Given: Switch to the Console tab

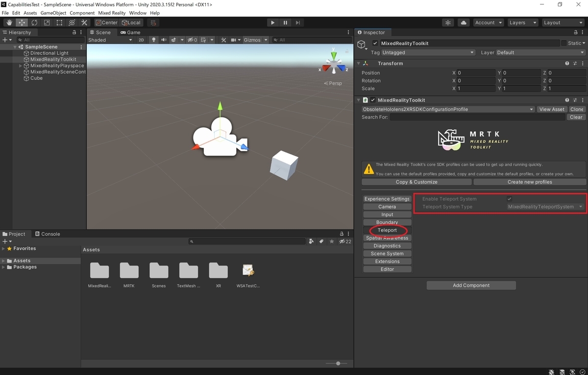Looking at the screenshot, I should pos(47,234).
